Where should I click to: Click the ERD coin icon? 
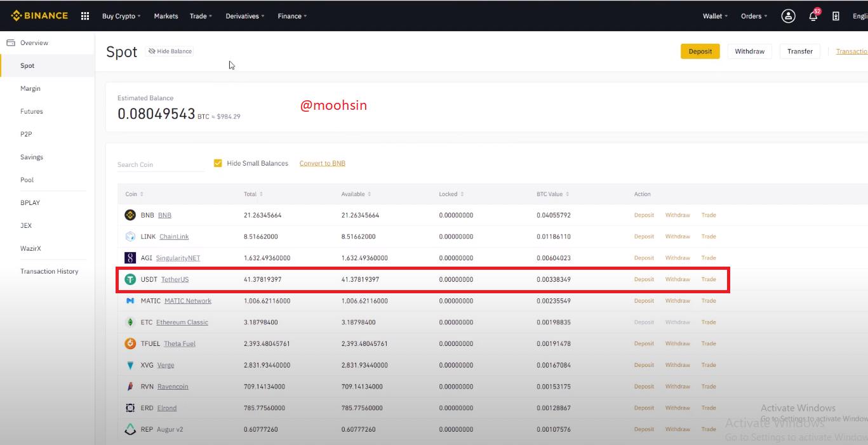(x=130, y=408)
